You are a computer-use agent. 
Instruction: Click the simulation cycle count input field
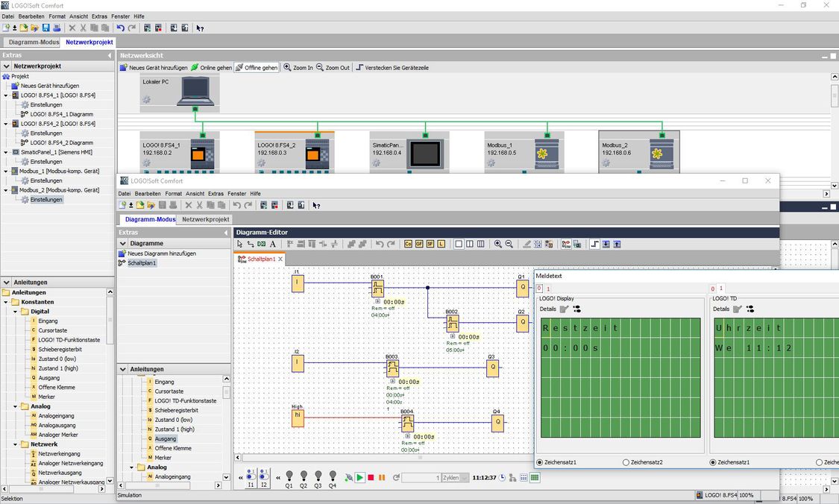coord(421,478)
